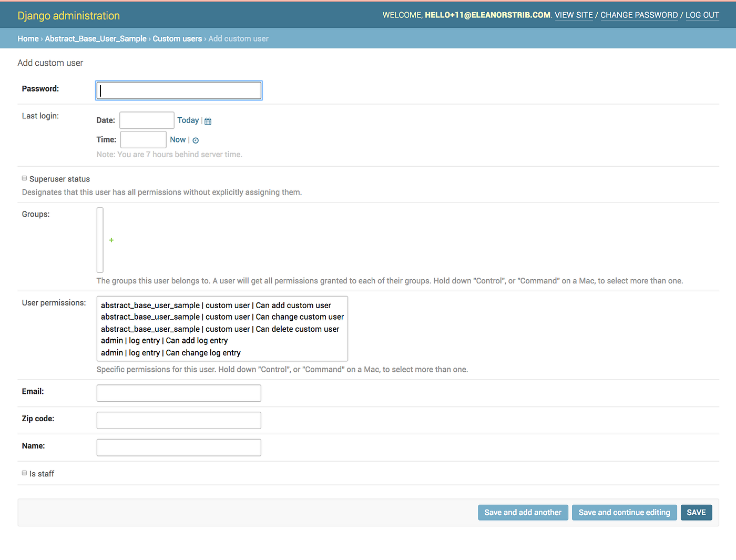Open Abstract_Base_User_Sample from the breadcrumb
Viewport: 736px width, 560px height.
pos(95,38)
